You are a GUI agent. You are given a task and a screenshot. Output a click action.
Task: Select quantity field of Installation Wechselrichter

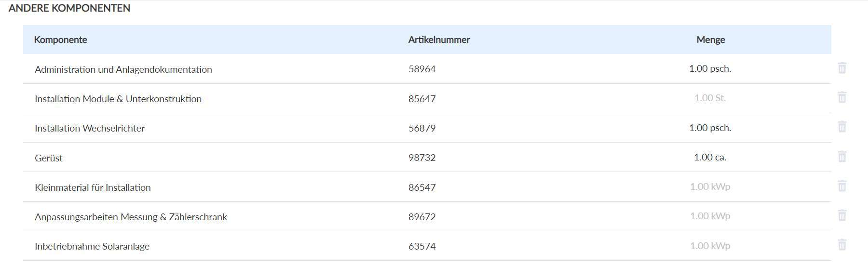[710, 128]
